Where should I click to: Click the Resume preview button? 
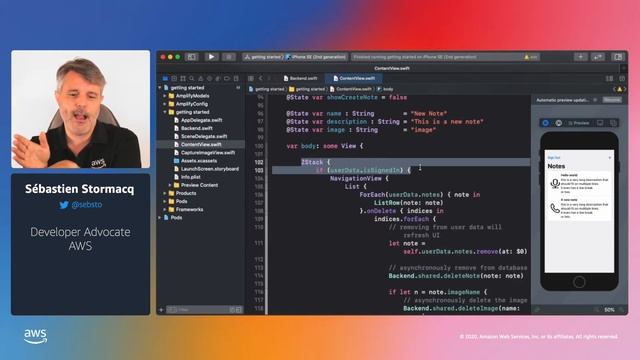pyautogui.click(x=612, y=100)
